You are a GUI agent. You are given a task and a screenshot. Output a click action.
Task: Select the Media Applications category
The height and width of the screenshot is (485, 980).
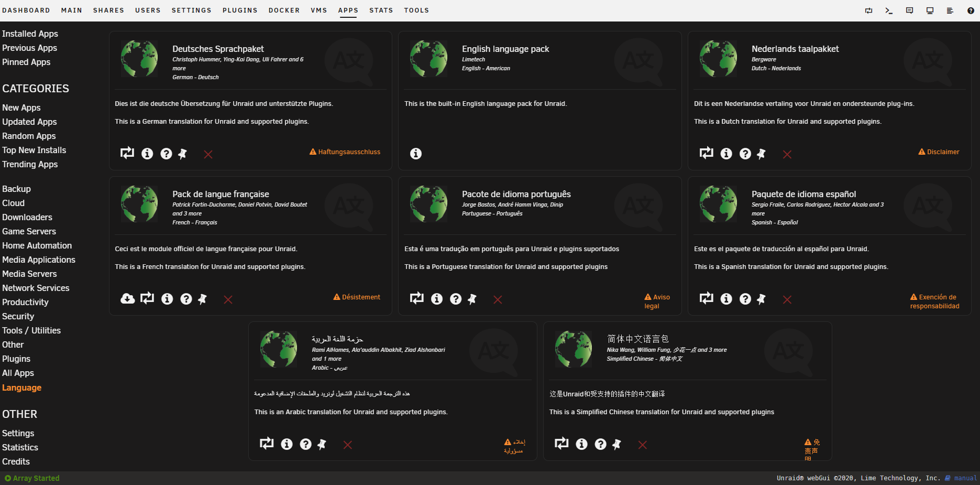tap(39, 260)
